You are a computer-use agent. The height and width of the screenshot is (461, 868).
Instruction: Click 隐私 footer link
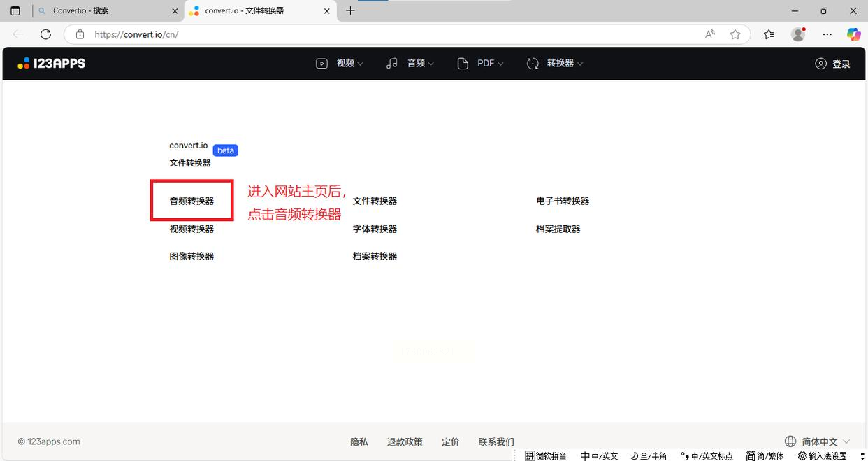[x=359, y=441]
